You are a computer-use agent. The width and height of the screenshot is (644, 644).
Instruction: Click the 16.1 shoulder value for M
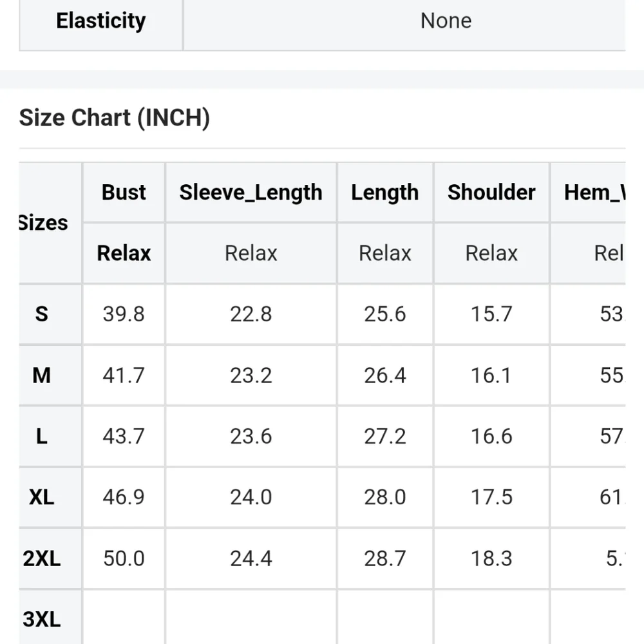491,375
